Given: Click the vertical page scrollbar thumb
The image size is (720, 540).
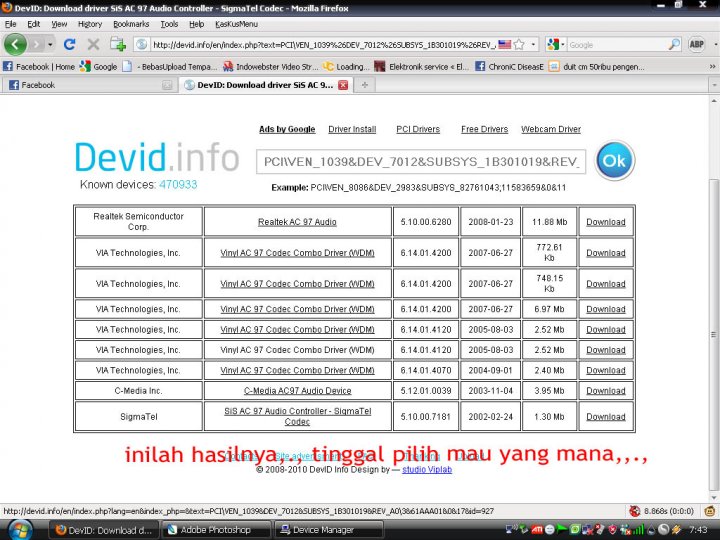Looking at the screenshot, I should click(714, 335).
